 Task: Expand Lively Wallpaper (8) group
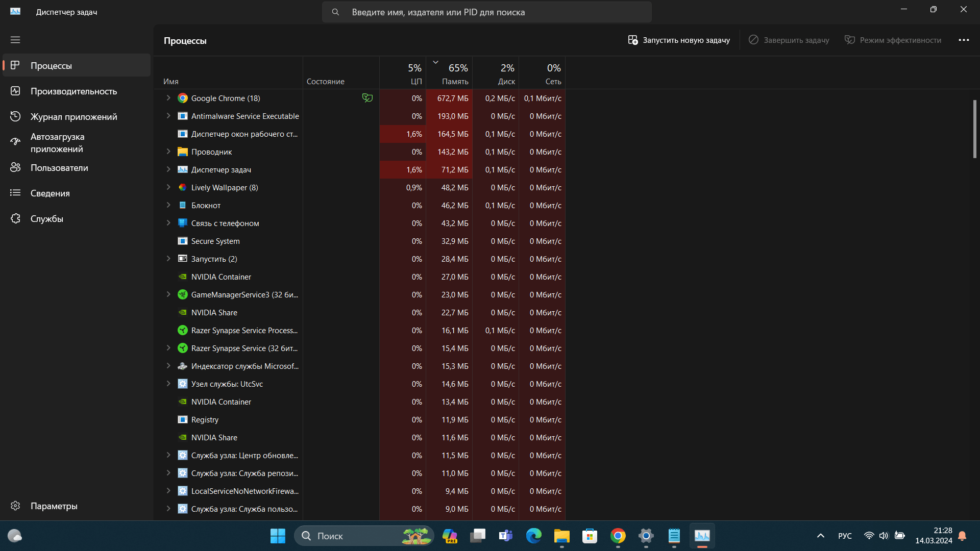pos(168,187)
